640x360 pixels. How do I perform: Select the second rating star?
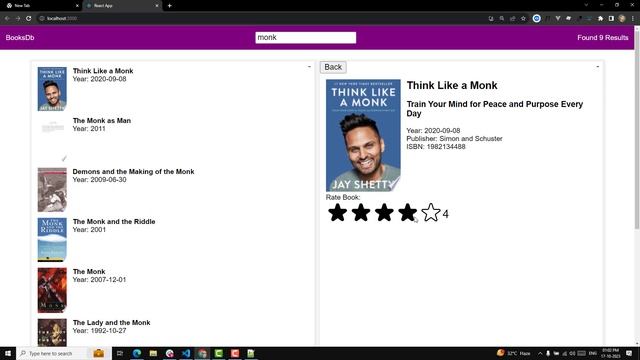coord(361,213)
